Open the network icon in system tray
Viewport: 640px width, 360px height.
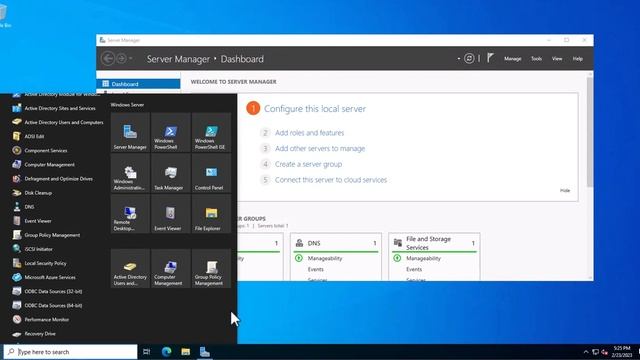pyautogui.click(x=596, y=352)
